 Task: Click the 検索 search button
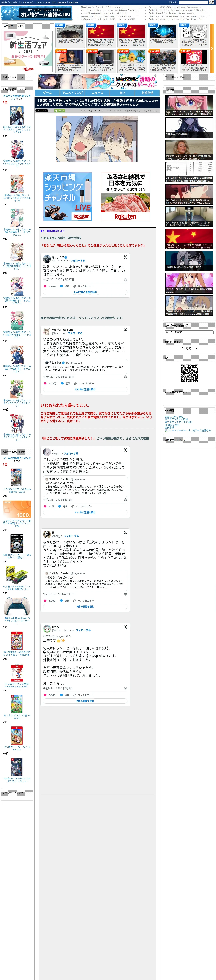coord(211,3)
